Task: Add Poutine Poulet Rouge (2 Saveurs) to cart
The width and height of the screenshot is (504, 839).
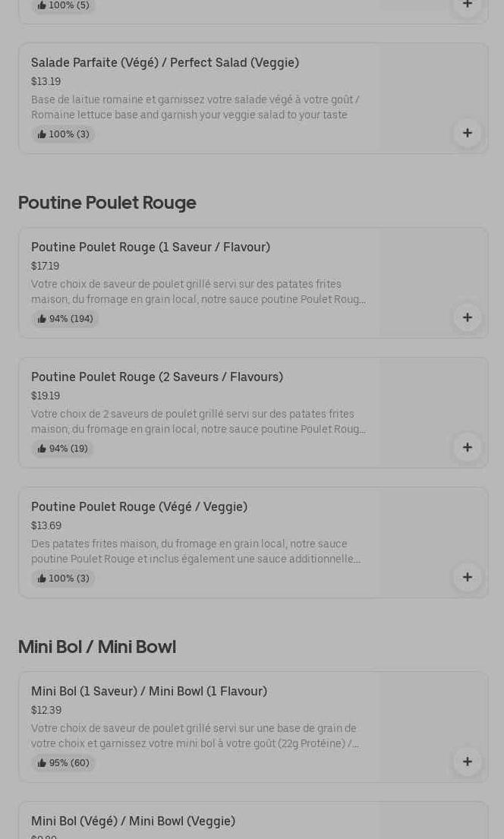Action: click(467, 448)
